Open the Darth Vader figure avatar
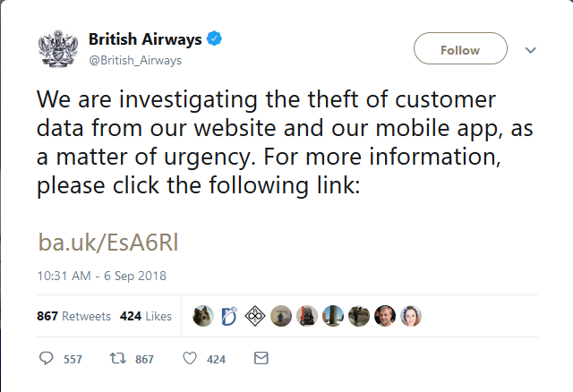Viewport: 573px width, 392px height. coord(307,316)
